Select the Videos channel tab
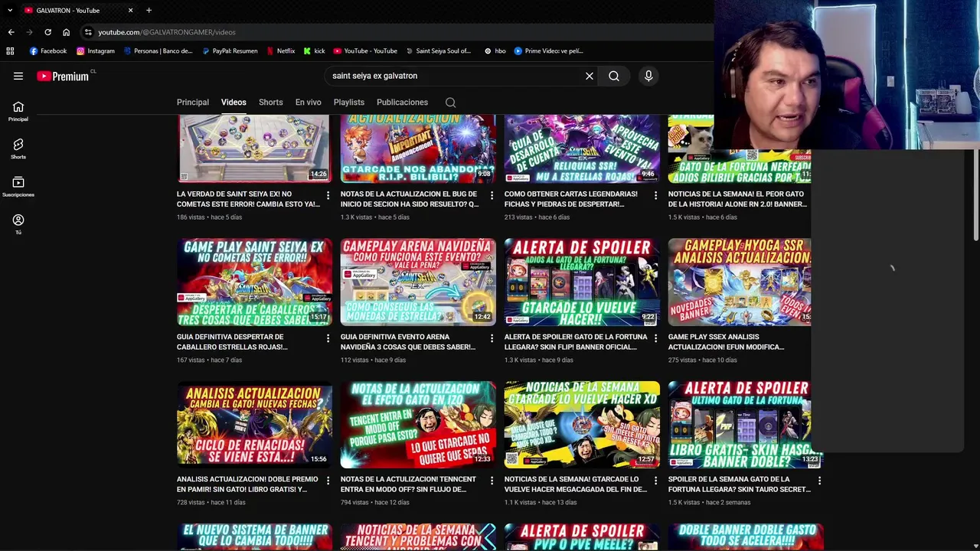The width and height of the screenshot is (980, 551). click(234, 103)
